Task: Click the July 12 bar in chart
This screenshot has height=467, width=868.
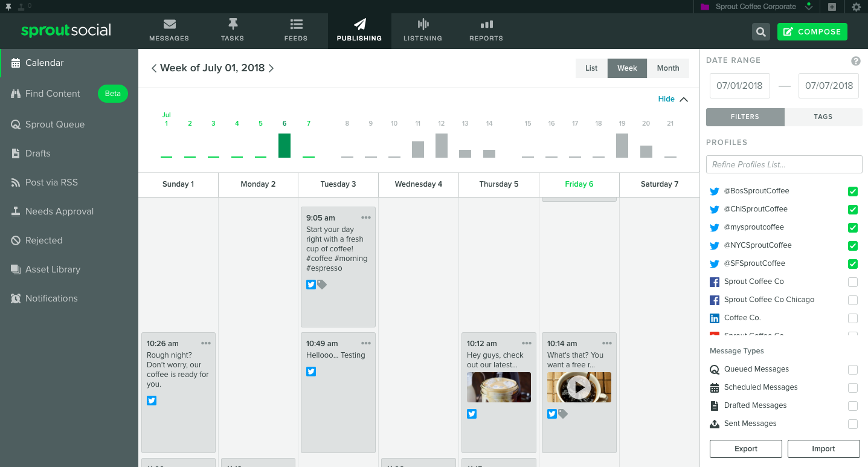Action: click(x=442, y=146)
